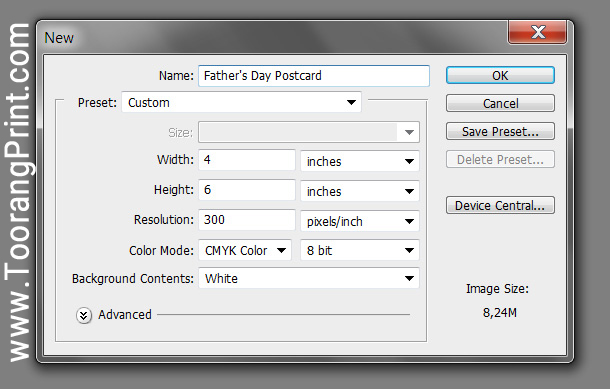This screenshot has height=389, width=610.
Task: Click the Preset label
Action: (97, 102)
